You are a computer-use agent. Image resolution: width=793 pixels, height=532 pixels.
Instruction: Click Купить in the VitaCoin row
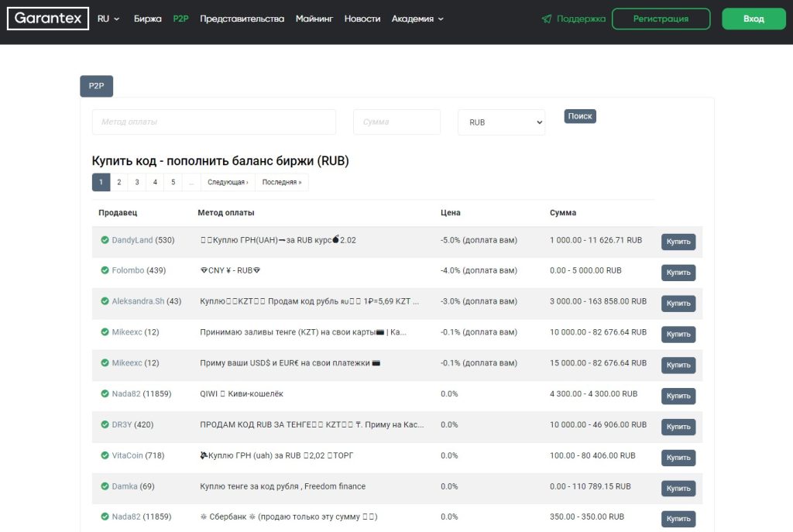(x=678, y=458)
